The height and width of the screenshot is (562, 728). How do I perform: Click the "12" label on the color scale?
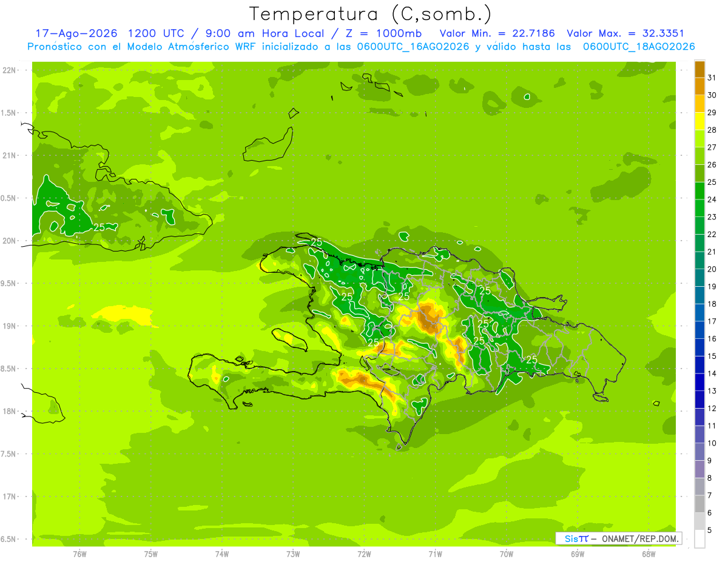point(712,408)
